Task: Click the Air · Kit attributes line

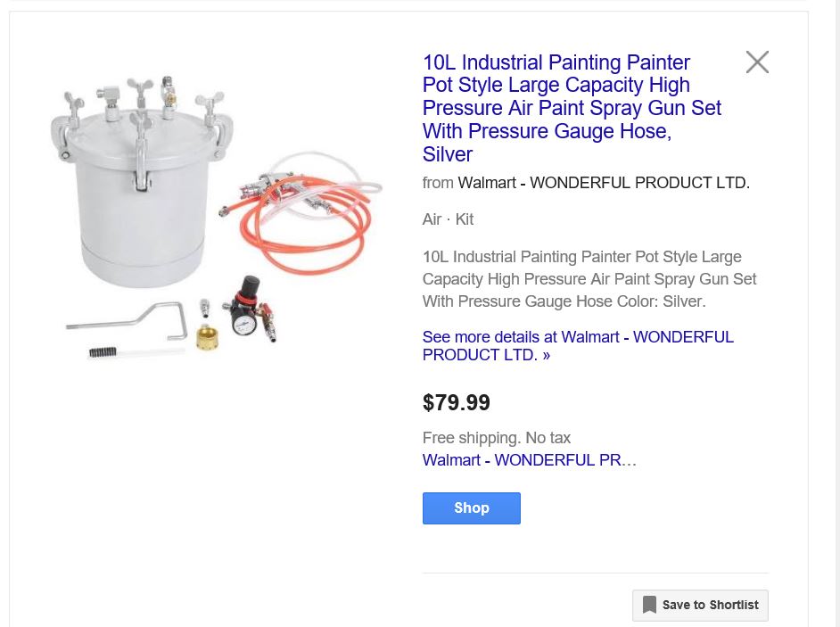Action: click(448, 219)
